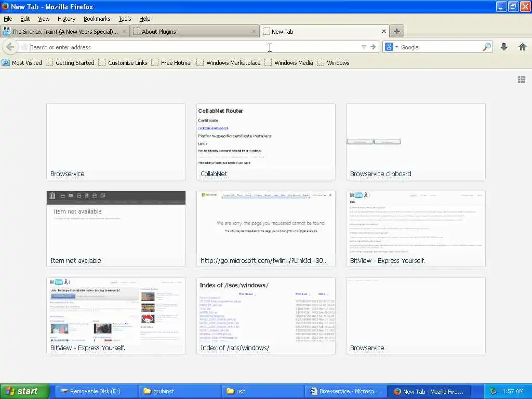Open the Tools menu
Image resolution: width=532 pixels, height=399 pixels.
tap(125, 19)
